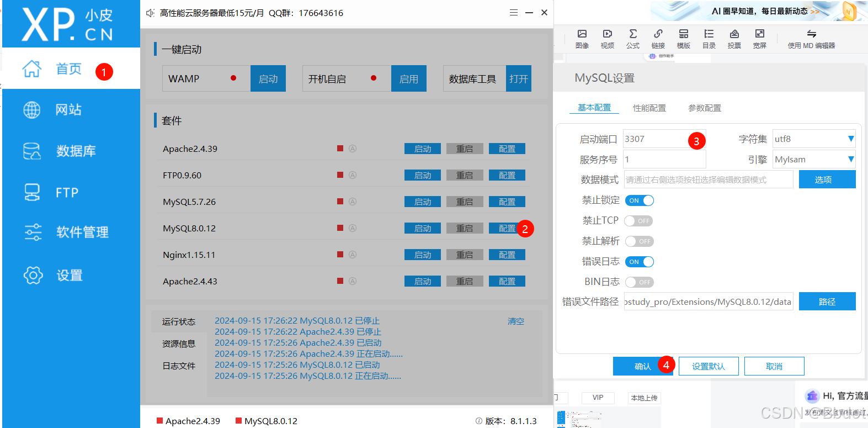The image size is (868, 428).
Task: Toggle 宽屏 widescreen icon
Action: tap(760, 39)
